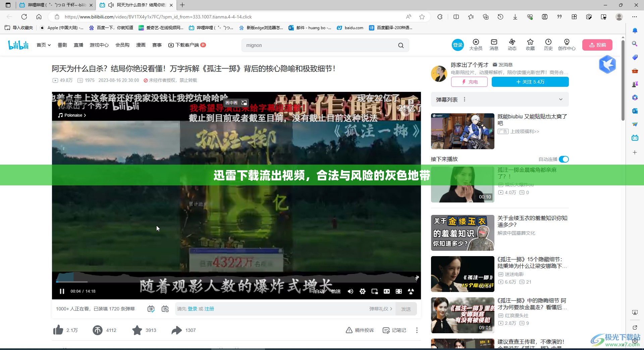Click the 稿件投诉 report option
Image resolution: width=644 pixels, height=350 pixels.
click(360, 330)
